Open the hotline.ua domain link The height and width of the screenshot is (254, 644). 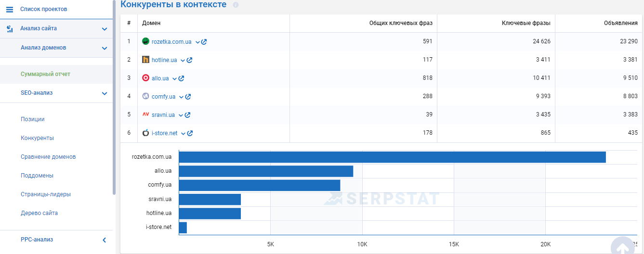tap(164, 60)
